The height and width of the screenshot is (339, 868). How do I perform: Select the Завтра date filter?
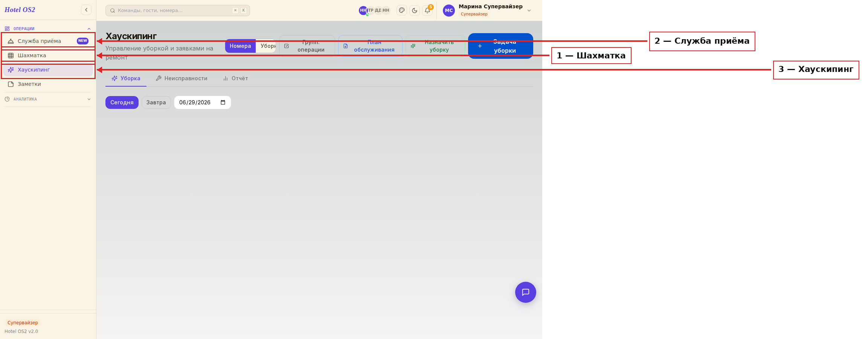156,102
